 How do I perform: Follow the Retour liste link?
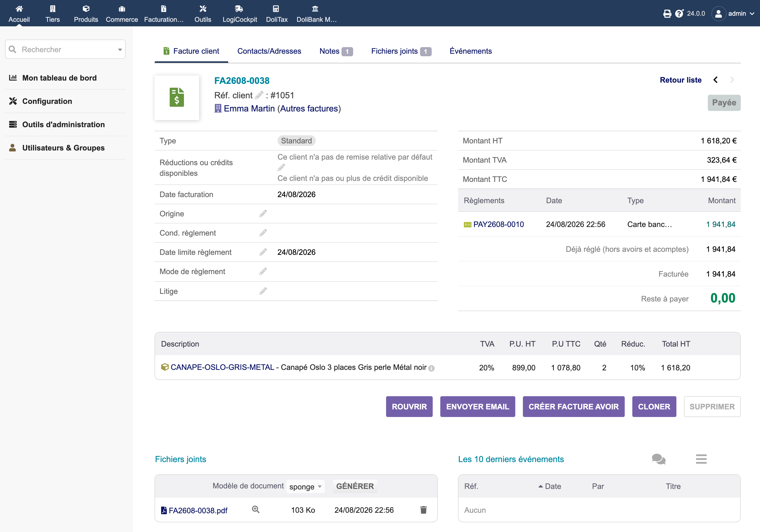(680, 80)
